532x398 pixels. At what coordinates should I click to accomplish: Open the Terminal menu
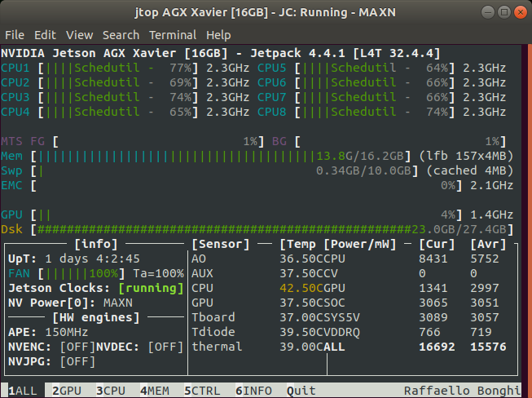(x=173, y=35)
